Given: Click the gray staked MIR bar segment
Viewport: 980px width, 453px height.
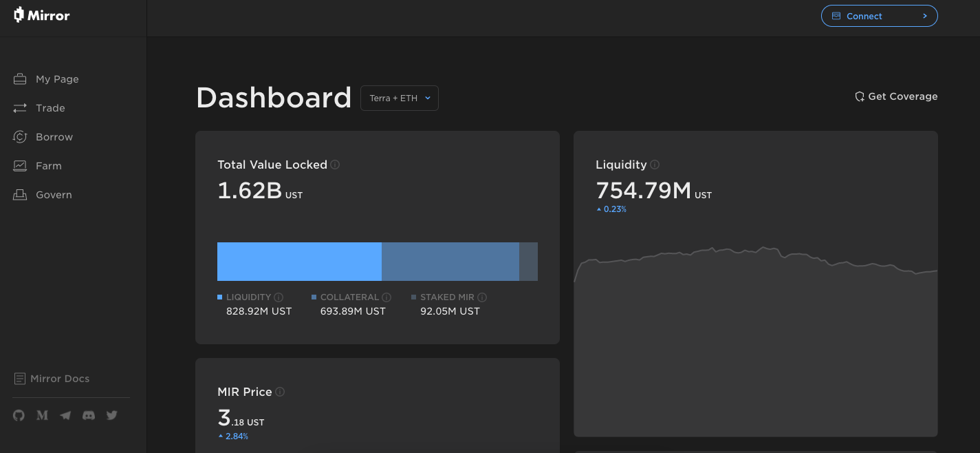Looking at the screenshot, I should (528, 262).
